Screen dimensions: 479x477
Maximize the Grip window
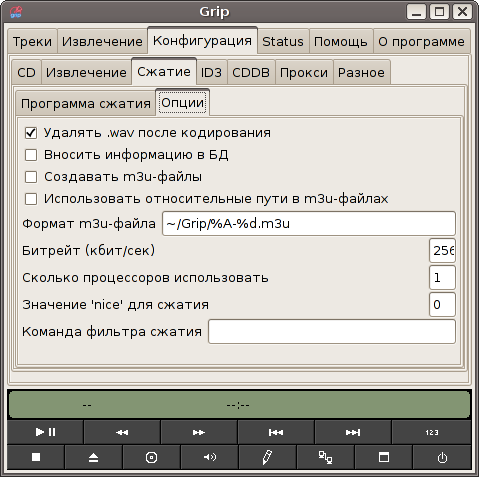click(x=439, y=12)
